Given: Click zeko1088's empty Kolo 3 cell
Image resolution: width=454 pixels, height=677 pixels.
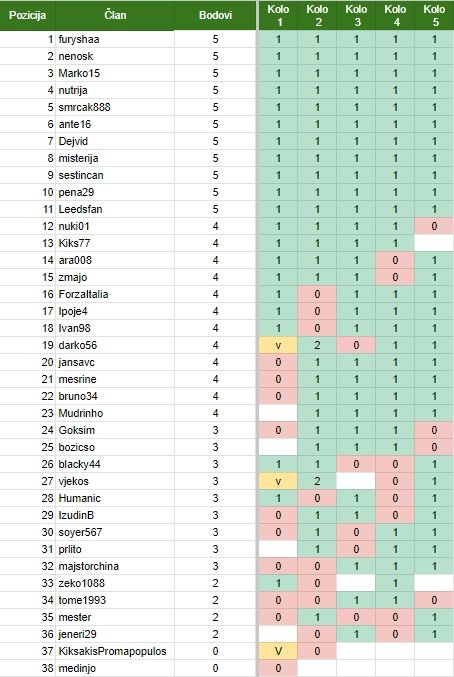Looking at the screenshot, I should pyautogui.click(x=356, y=583).
